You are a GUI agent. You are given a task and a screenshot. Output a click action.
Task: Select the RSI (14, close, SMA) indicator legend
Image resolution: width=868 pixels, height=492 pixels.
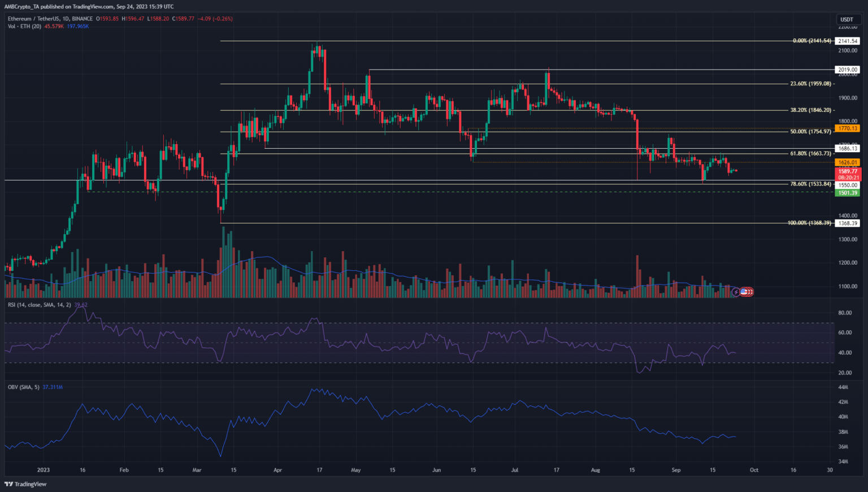click(40, 305)
